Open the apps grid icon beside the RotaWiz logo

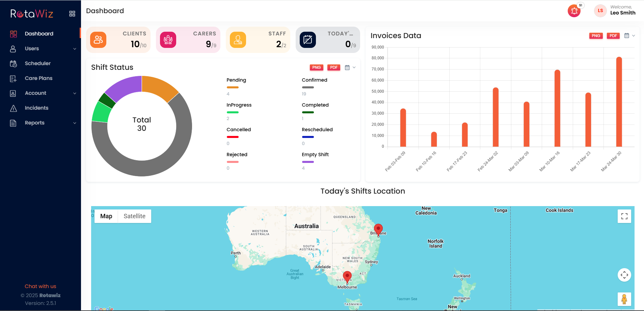click(x=72, y=13)
